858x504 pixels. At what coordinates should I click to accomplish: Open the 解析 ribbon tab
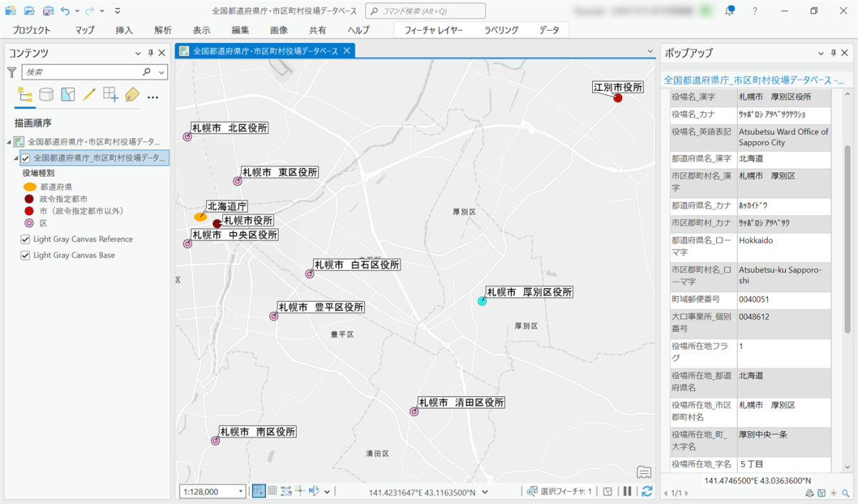(162, 30)
